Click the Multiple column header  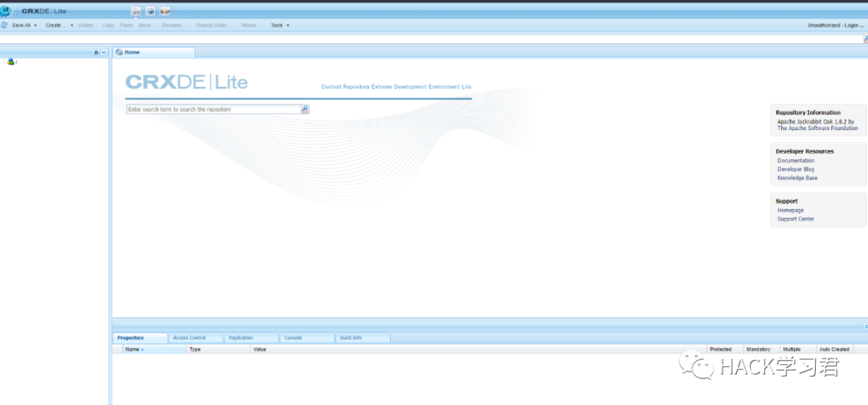798,350
